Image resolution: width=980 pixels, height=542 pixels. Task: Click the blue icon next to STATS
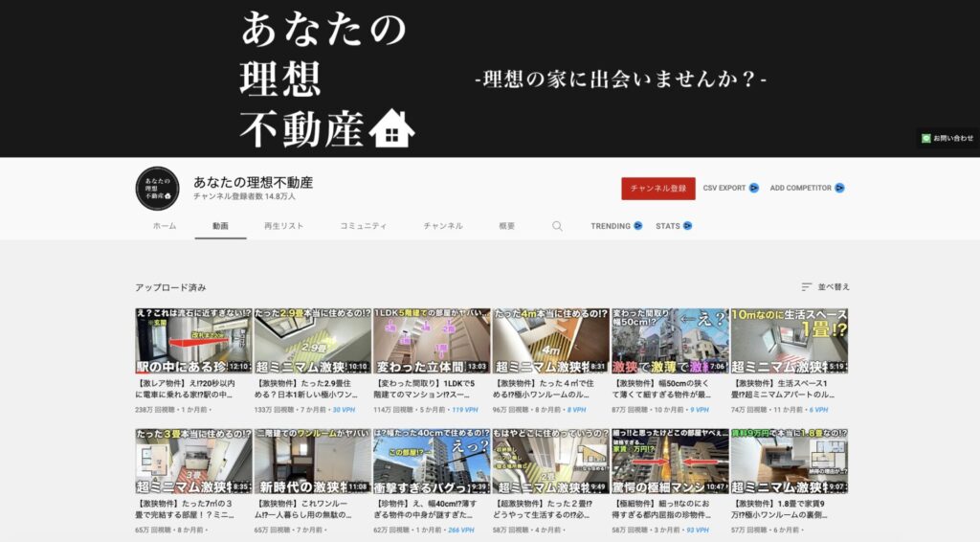point(687,226)
